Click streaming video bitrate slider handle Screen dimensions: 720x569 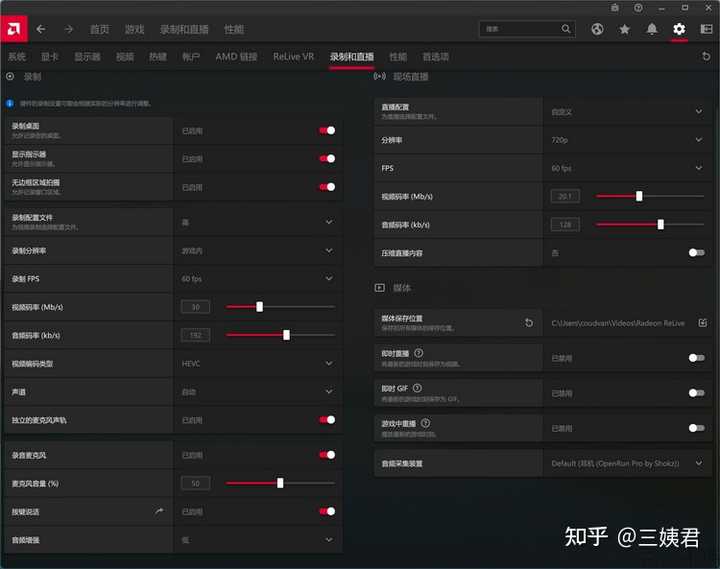click(639, 196)
